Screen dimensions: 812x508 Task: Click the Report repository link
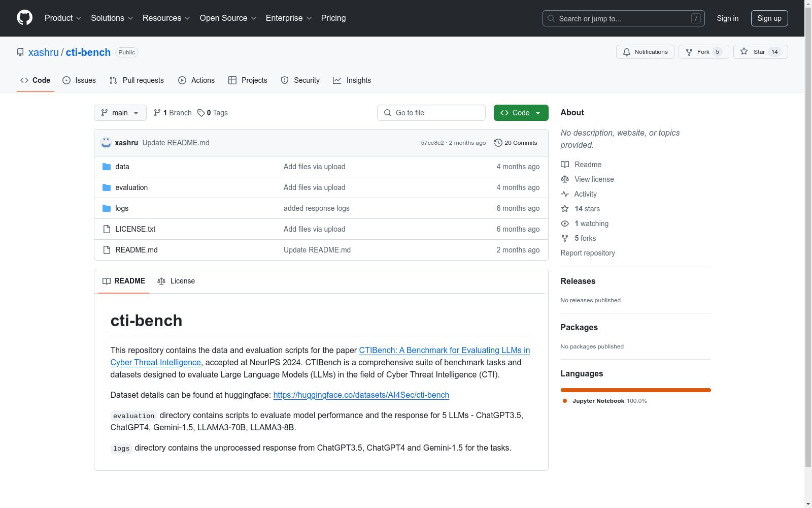coord(588,253)
